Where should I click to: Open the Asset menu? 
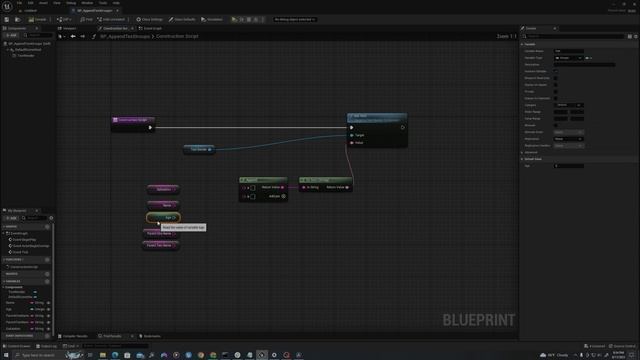[x=43, y=3]
